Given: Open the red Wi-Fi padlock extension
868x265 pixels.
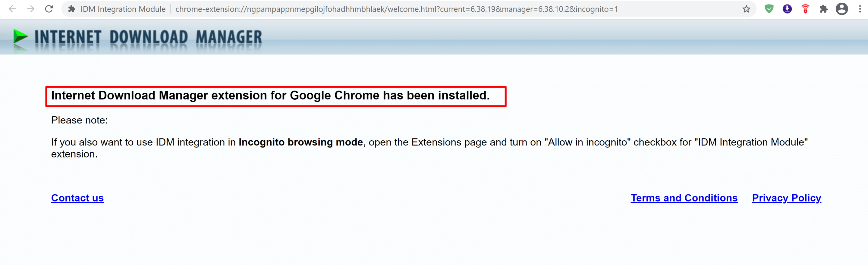Looking at the screenshot, I should pos(805,9).
